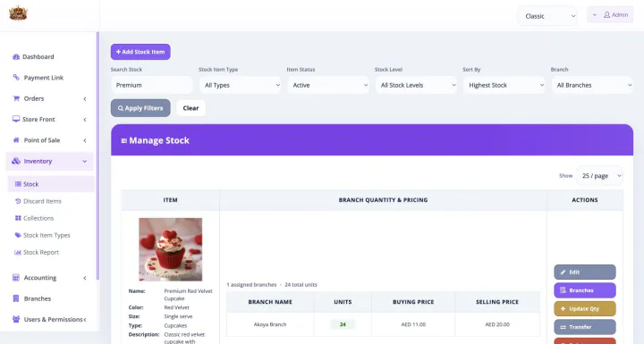Click the Discard Items history icon

point(18,201)
